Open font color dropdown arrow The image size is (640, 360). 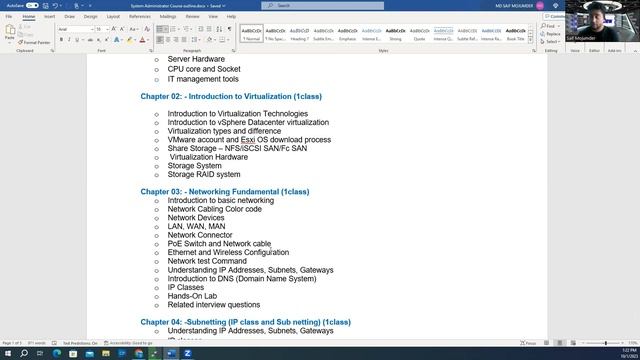(148, 40)
